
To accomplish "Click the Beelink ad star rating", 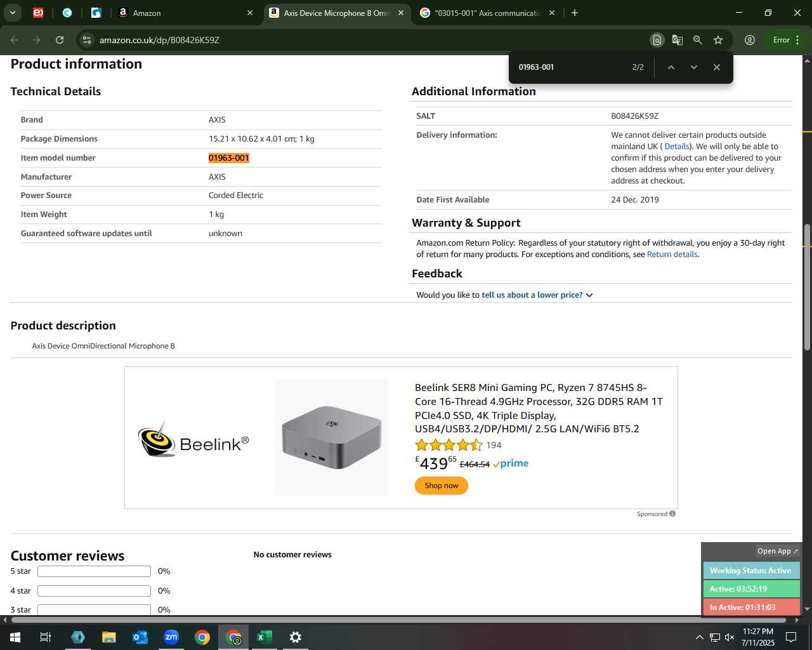I will coord(449,445).
